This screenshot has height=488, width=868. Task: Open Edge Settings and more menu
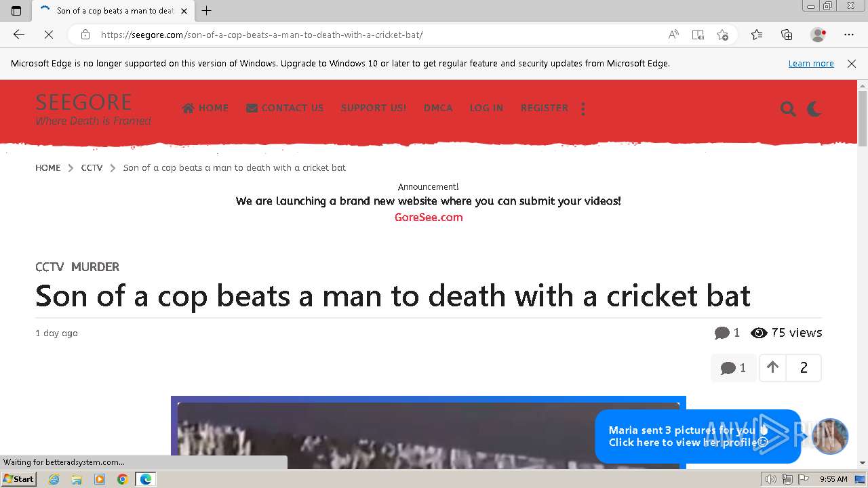tap(849, 35)
